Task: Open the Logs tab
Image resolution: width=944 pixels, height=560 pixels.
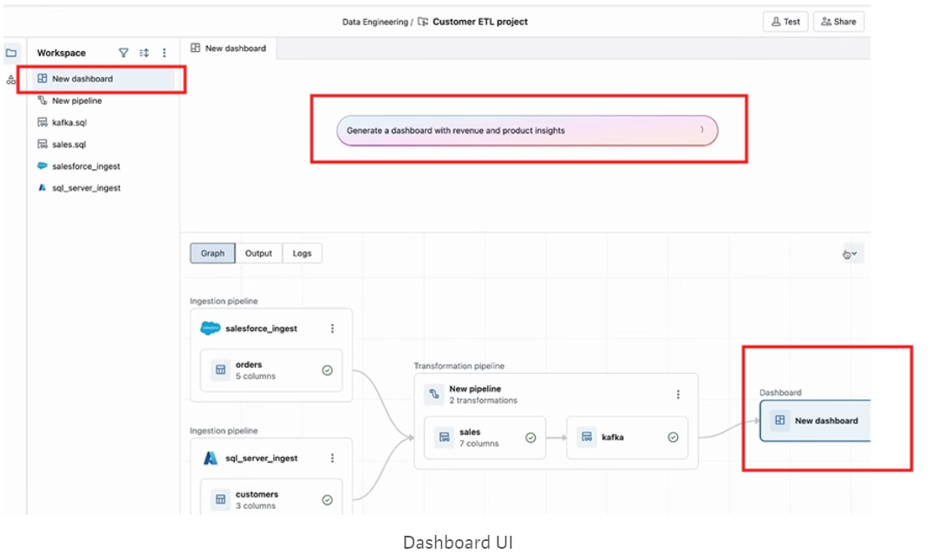Action: (x=302, y=253)
